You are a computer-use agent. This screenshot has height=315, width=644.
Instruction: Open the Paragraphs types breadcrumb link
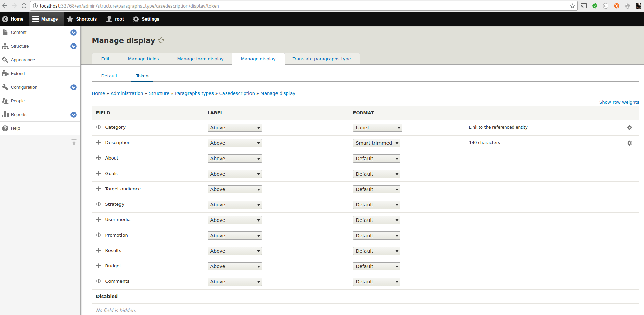click(194, 93)
